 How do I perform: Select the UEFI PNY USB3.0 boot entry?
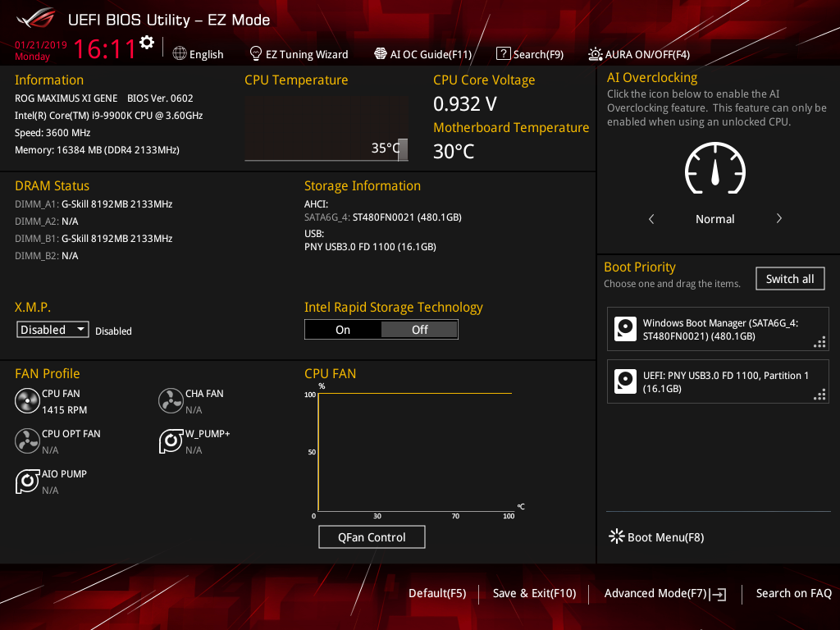point(718,381)
